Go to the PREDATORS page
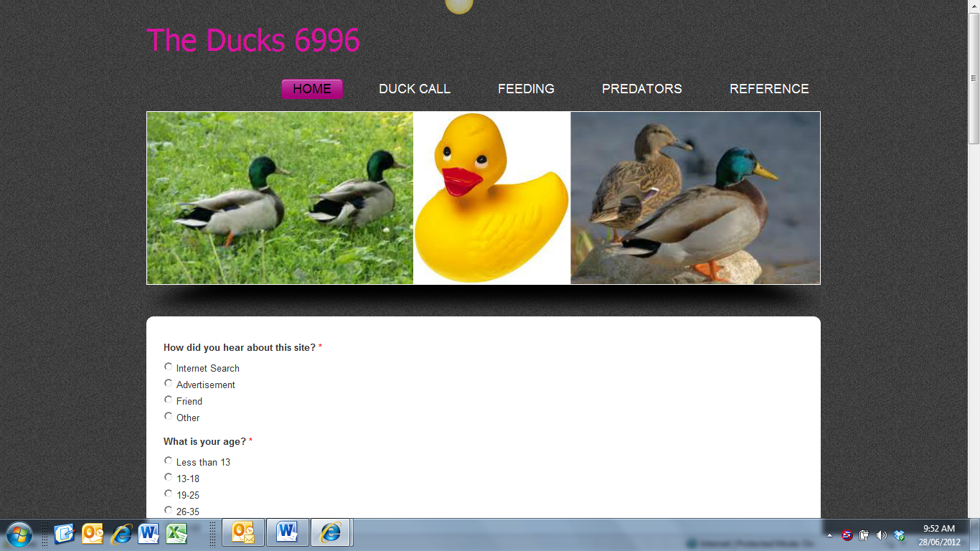Viewport: 980px width, 551px height. [641, 89]
